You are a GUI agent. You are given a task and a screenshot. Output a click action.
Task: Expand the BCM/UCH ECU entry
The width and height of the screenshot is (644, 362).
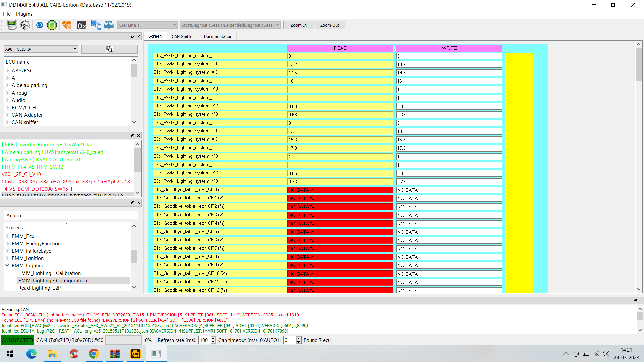[x=8, y=107]
